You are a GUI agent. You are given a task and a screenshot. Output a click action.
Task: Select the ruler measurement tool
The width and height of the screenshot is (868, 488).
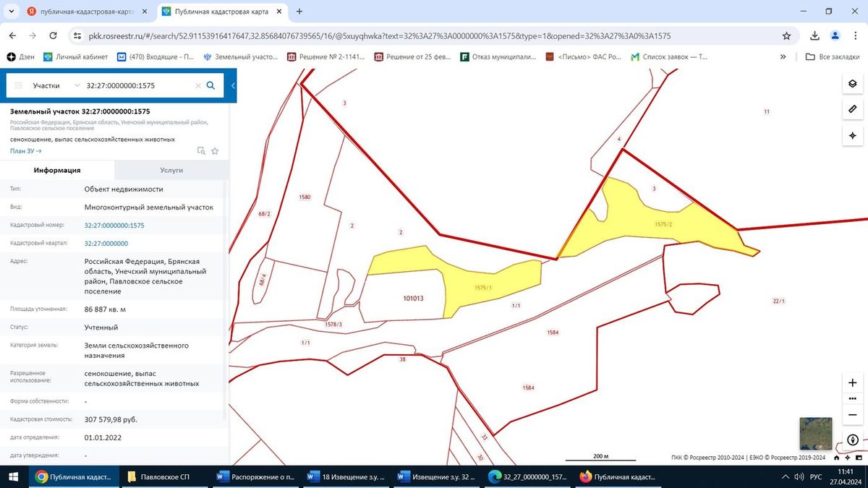[x=853, y=109]
